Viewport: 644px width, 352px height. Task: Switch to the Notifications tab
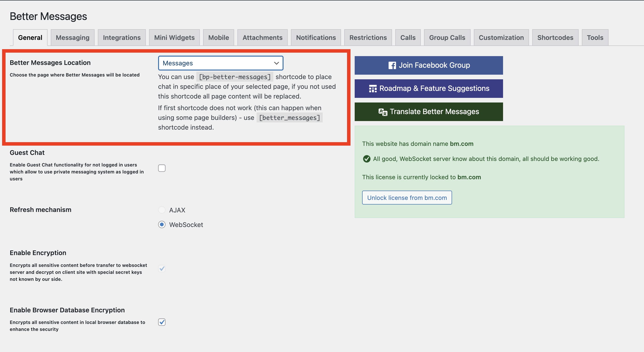316,37
